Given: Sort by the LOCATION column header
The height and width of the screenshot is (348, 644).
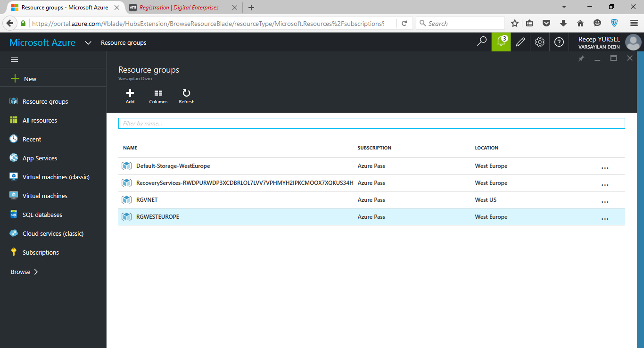Looking at the screenshot, I should [x=487, y=148].
